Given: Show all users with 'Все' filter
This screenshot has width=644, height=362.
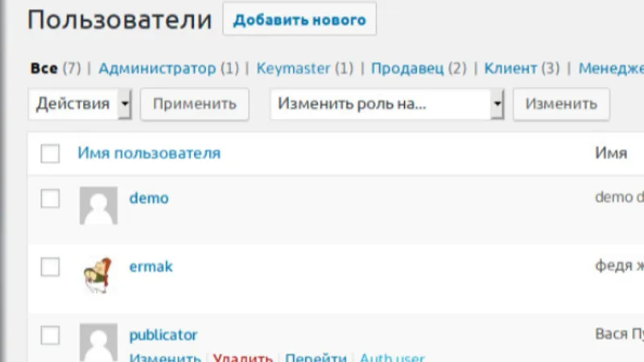Looking at the screenshot, I should coord(44,68).
